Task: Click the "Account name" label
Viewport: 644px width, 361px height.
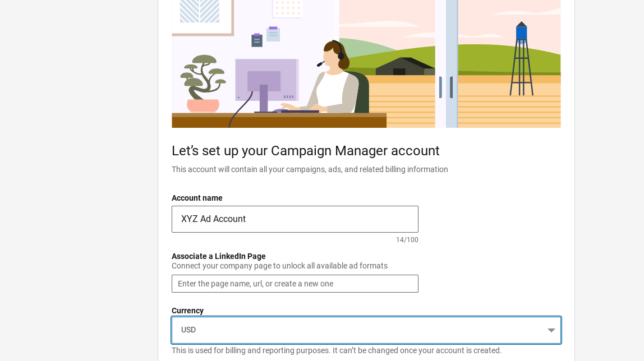Action: [x=197, y=198]
